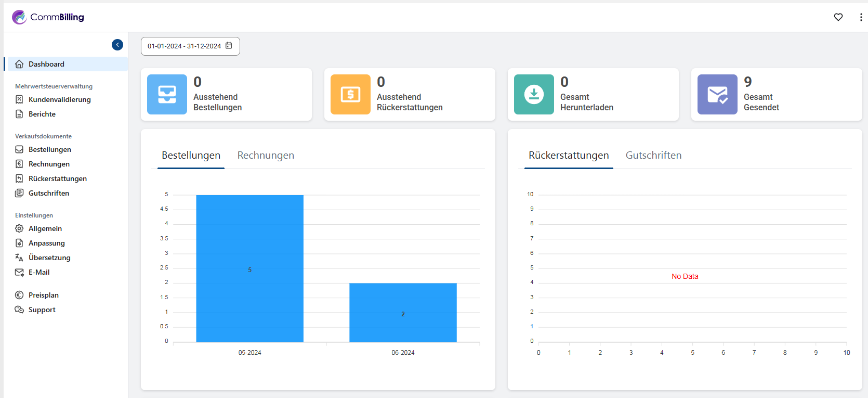Click the blue pending orders inbox icon
This screenshot has height=398, width=868.
tap(167, 94)
